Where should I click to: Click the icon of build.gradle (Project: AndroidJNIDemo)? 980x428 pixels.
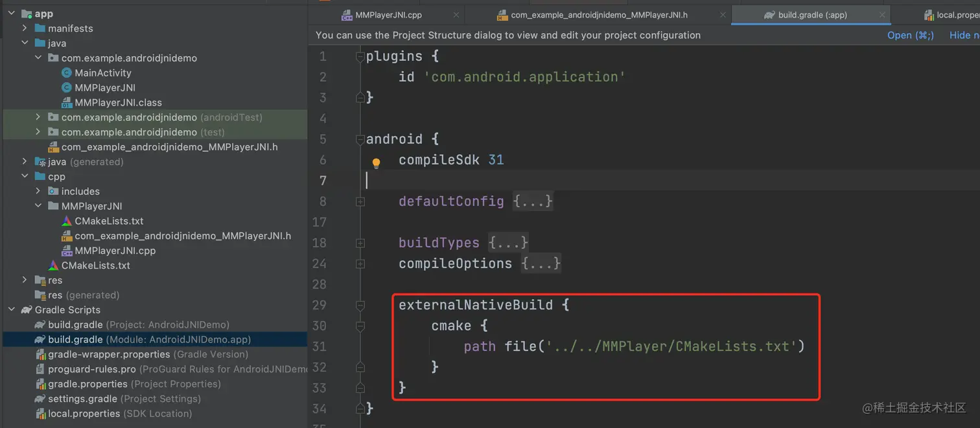click(40, 325)
